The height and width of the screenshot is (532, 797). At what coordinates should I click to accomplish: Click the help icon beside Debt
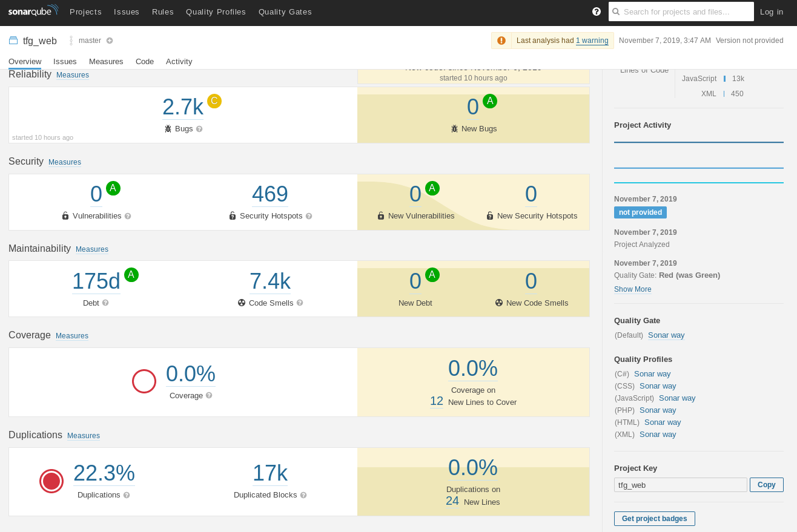point(105,303)
